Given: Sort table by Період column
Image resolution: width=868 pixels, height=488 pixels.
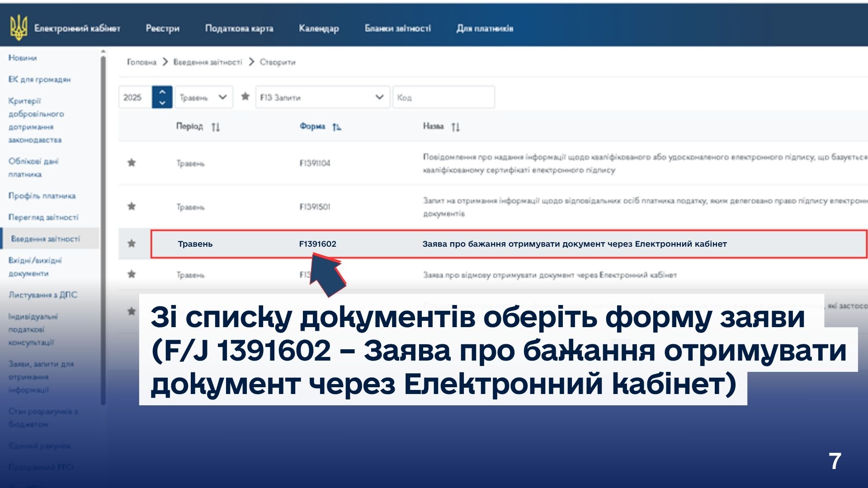Looking at the screenshot, I should click(198, 127).
